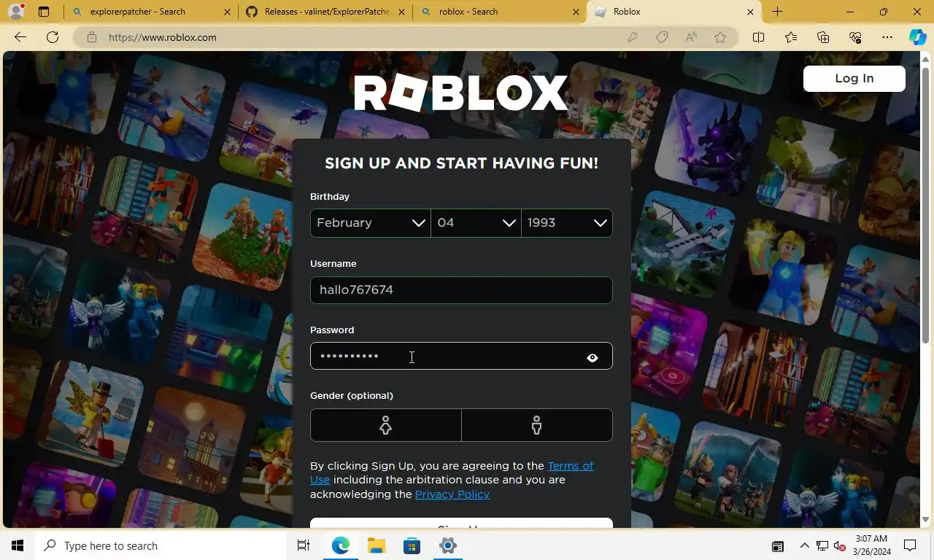This screenshot has width=934, height=560.
Task: Open the Copilot sidebar
Action: pos(918,37)
